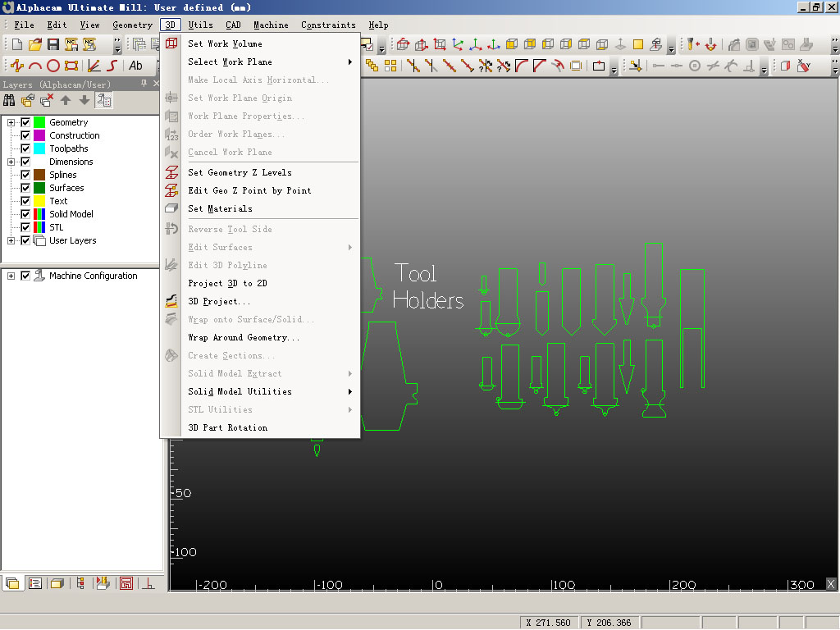The height and width of the screenshot is (630, 840).
Task: Toggle the Construction layer checkbox
Action: pyautogui.click(x=25, y=135)
